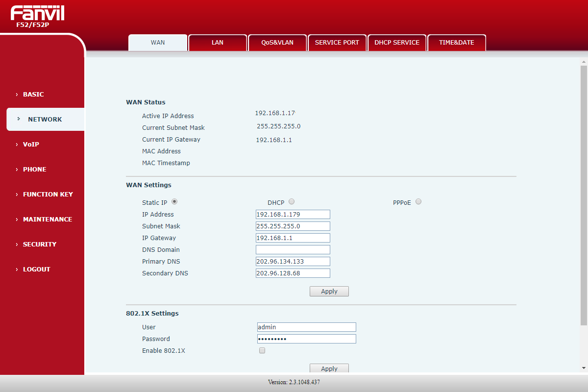
Task: Click the IP Gateway input field
Action: point(293,238)
